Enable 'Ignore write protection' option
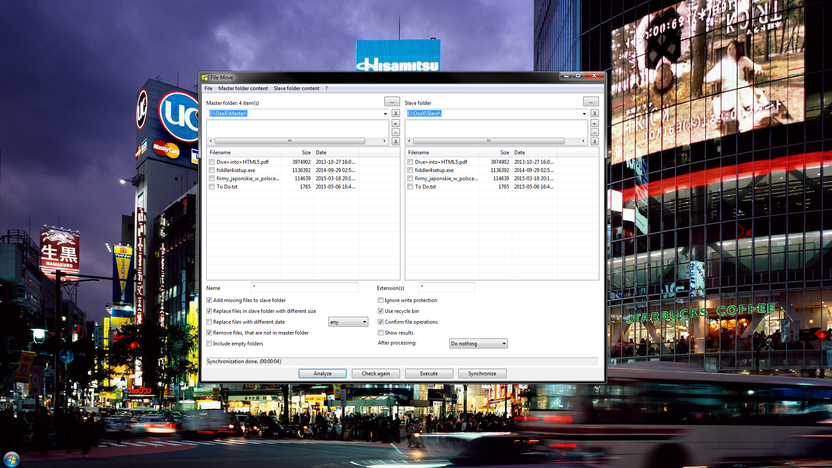832x468 pixels. click(380, 300)
